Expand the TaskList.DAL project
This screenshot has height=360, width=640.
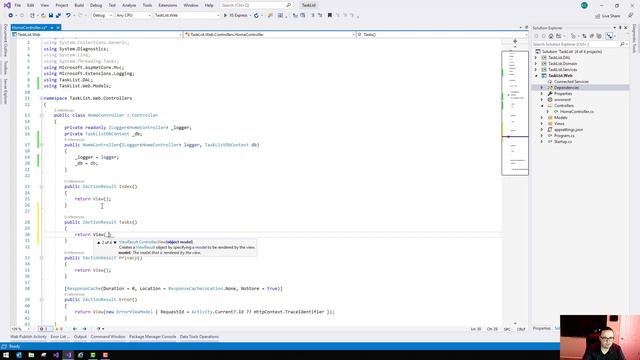click(x=536, y=58)
